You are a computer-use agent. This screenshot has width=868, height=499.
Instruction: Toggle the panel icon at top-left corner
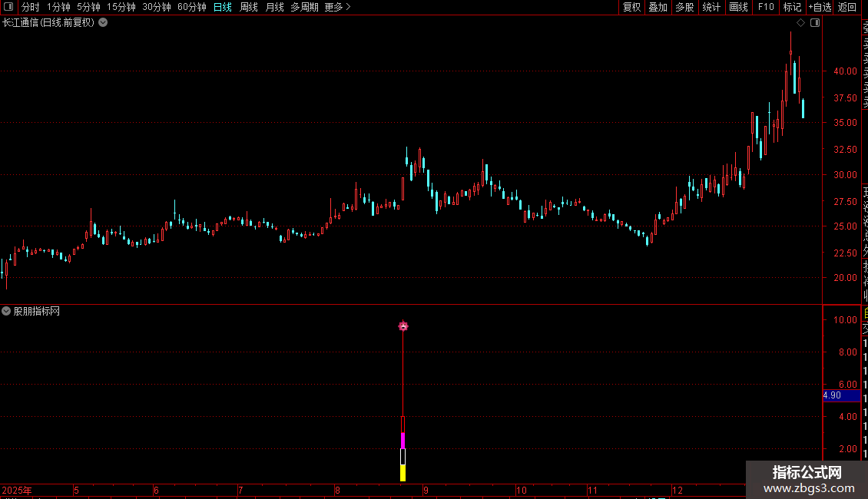[x=8, y=7]
